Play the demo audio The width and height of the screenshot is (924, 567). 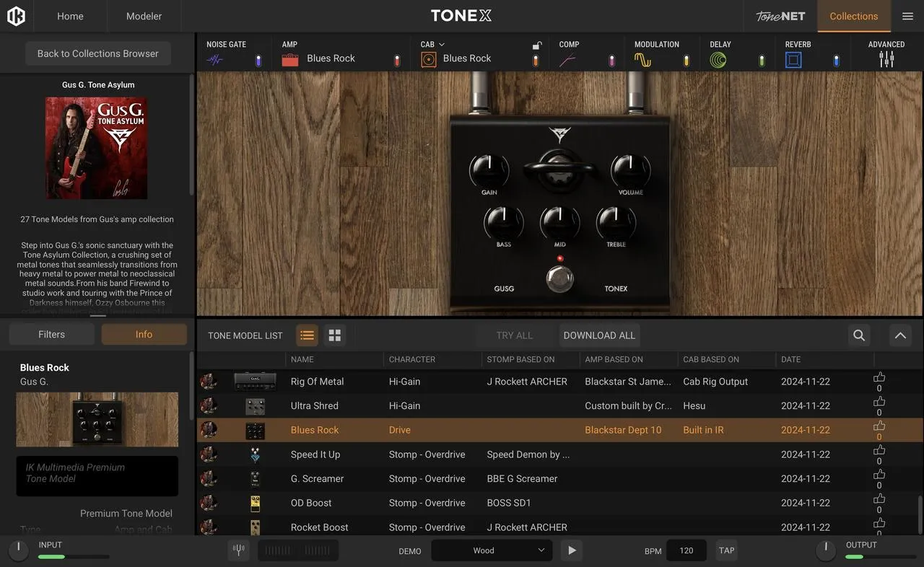coord(572,550)
